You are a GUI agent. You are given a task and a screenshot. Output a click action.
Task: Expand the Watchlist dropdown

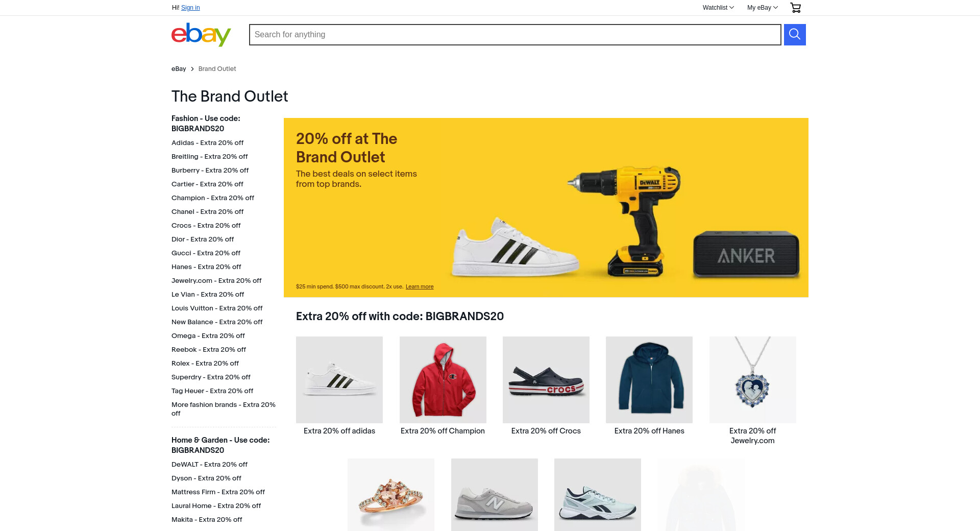click(718, 8)
